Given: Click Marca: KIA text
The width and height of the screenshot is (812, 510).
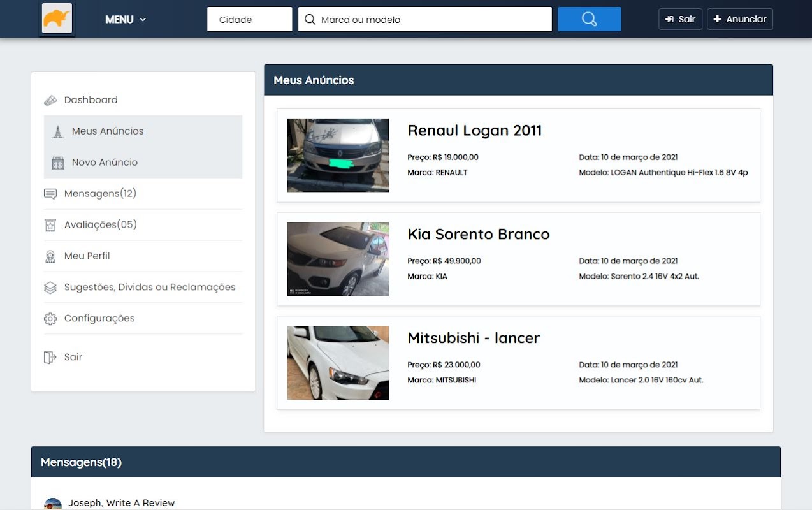Looking at the screenshot, I should [x=427, y=277].
